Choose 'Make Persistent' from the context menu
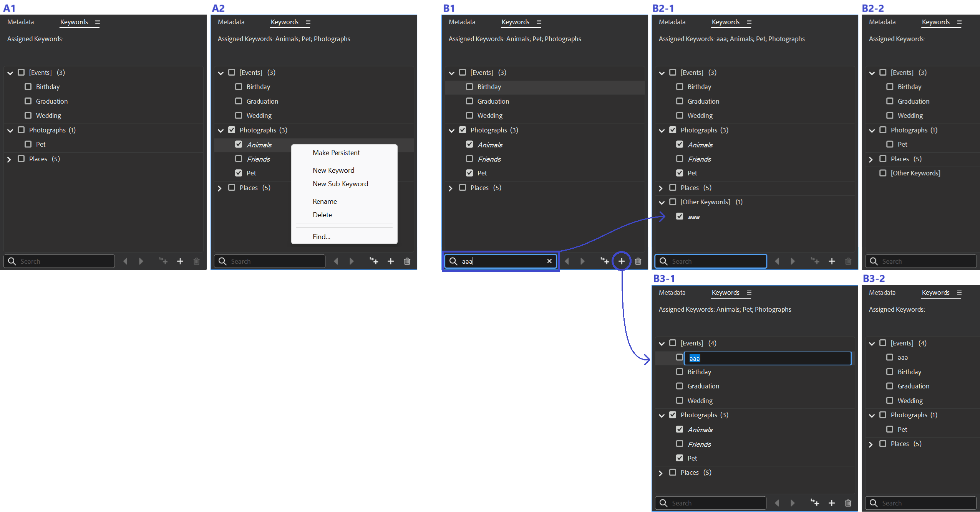This screenshot has height=512, width=980. click(x=336, y=153)
